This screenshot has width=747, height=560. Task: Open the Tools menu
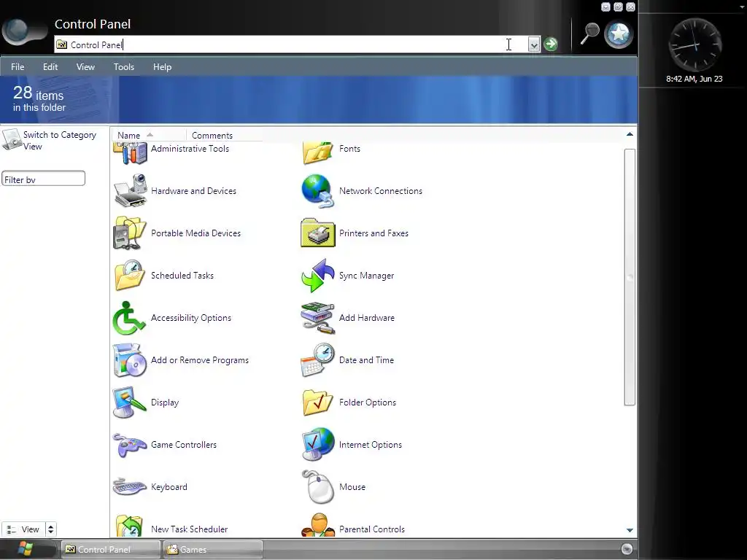coord(124,67)
